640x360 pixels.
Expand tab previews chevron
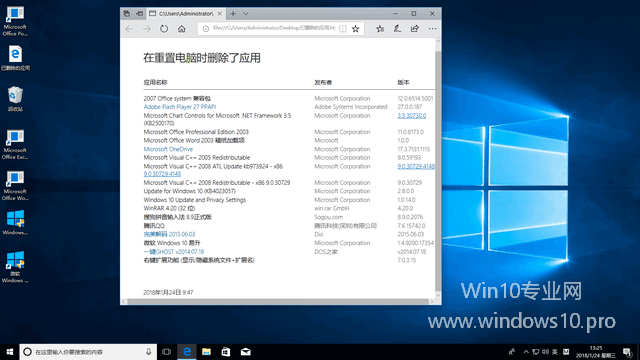click(246, 13)
